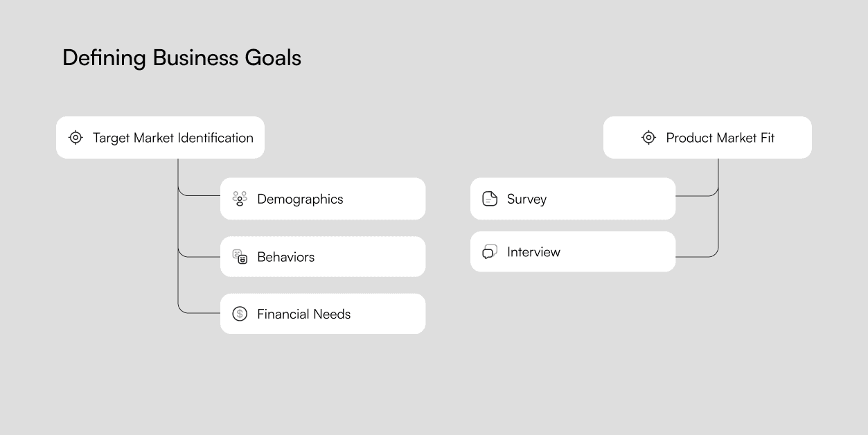This screenshot has height=435, width=868.
Task: Select the Target Market Identification node
Action: coord(160,137)
